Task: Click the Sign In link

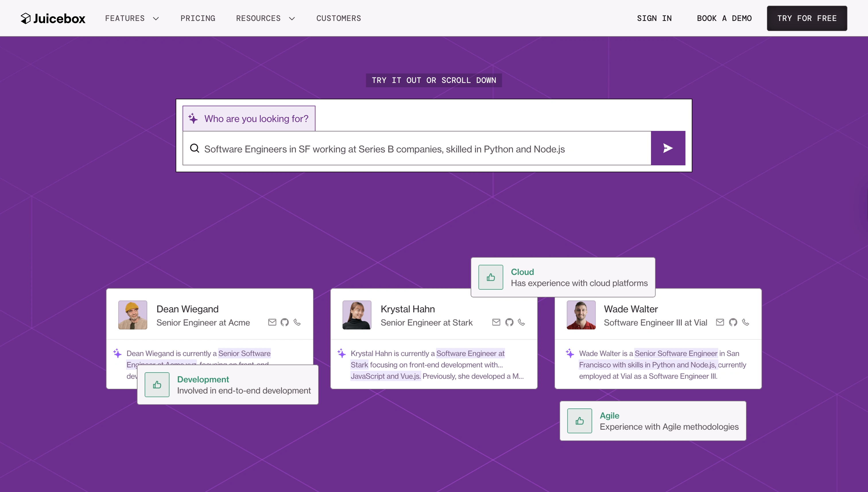Action: [654, 18]
